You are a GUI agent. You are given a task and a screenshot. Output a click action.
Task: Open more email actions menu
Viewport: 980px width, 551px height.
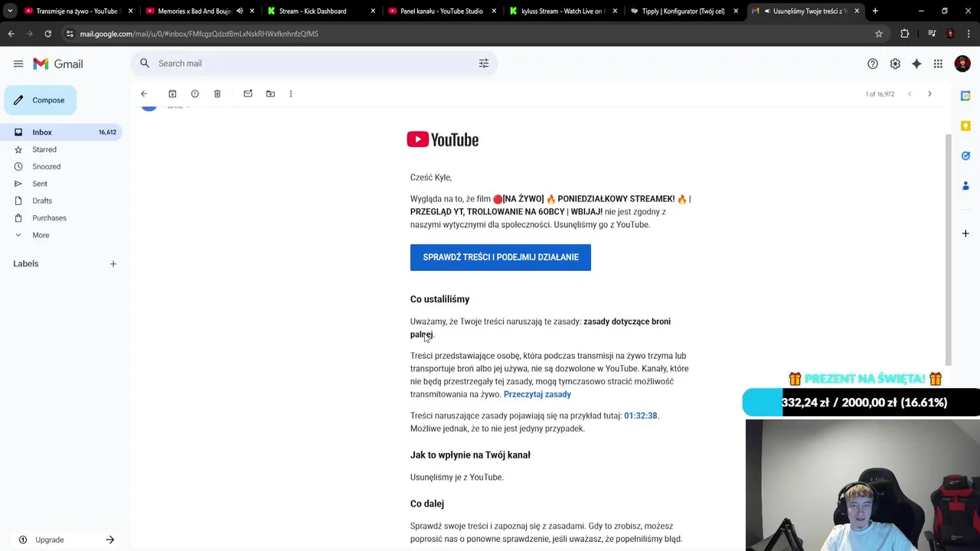(x=291, y=93)
